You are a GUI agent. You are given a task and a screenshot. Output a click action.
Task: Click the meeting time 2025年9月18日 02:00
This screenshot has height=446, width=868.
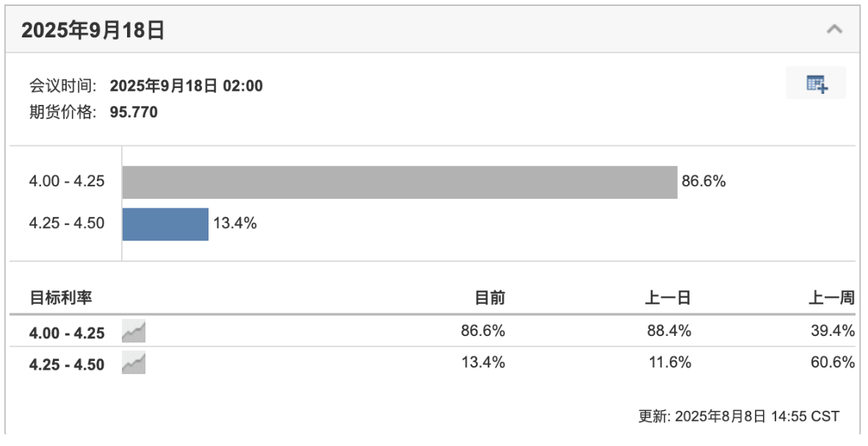186,87
